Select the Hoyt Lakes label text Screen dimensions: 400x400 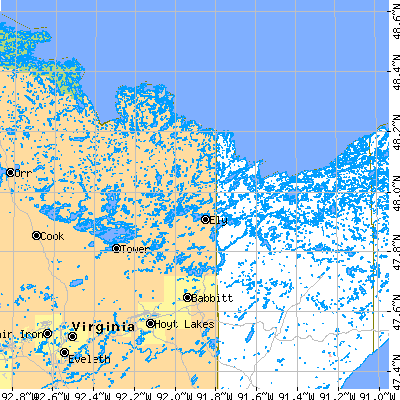coord(184,324)
